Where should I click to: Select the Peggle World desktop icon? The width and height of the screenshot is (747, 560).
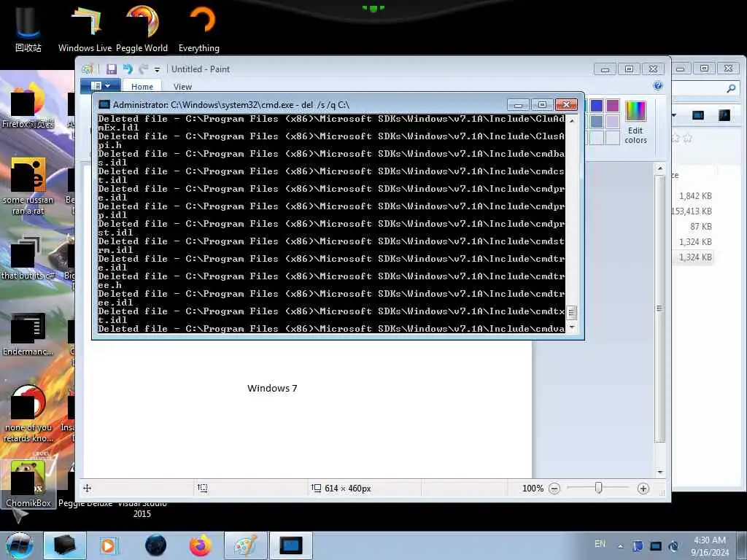[142, 28]
